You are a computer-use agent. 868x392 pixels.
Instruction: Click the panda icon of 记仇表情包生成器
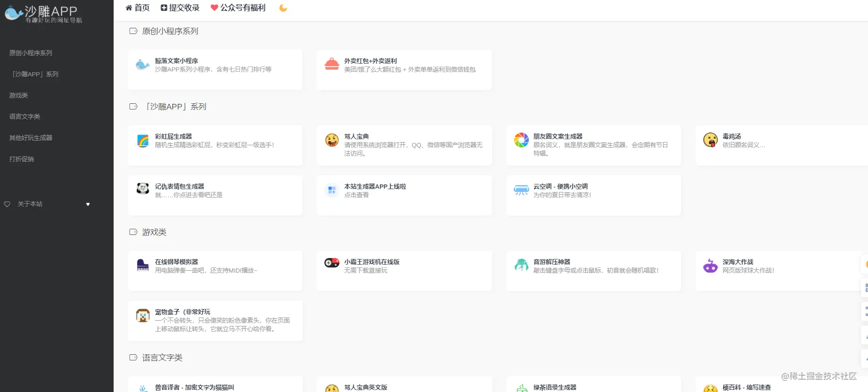[143, 189]
